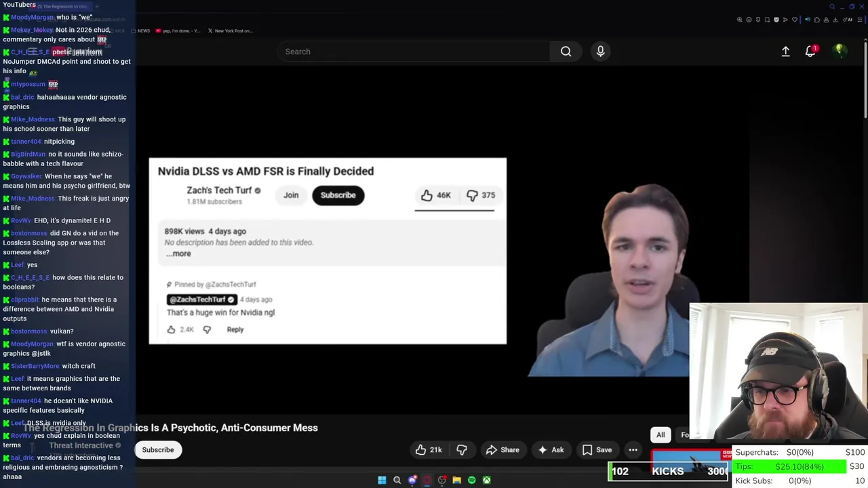Open the browser ad-blocker shield icon

pos(776,20)
